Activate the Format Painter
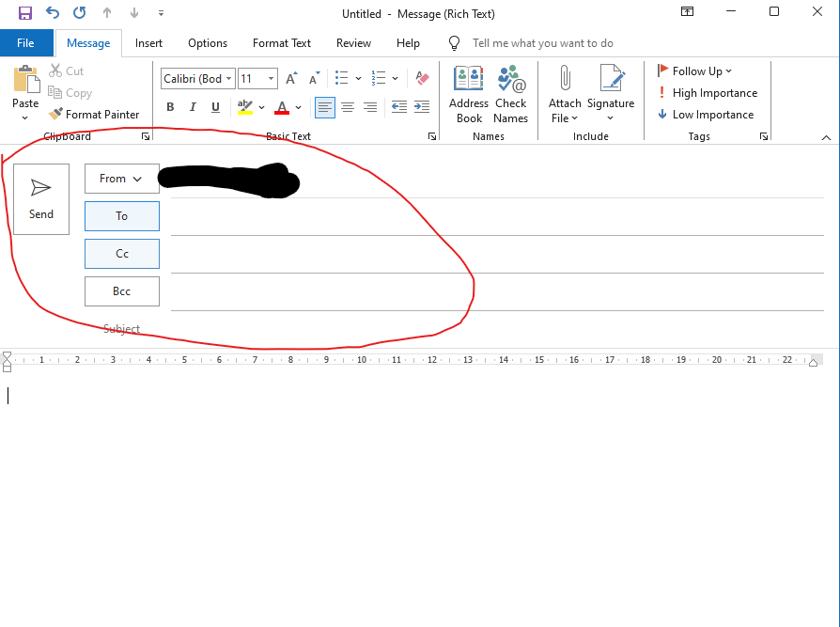Screen dimensions: 840x627 95,114
